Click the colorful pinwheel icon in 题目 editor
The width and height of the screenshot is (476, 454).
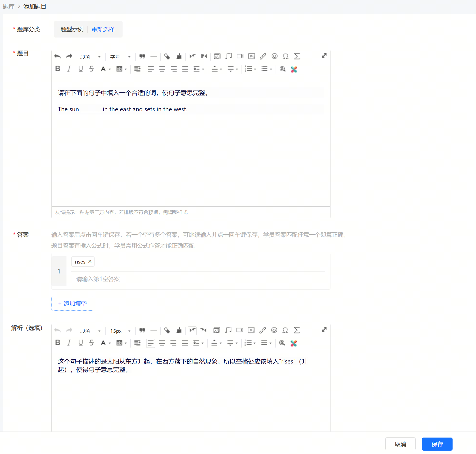294,69
